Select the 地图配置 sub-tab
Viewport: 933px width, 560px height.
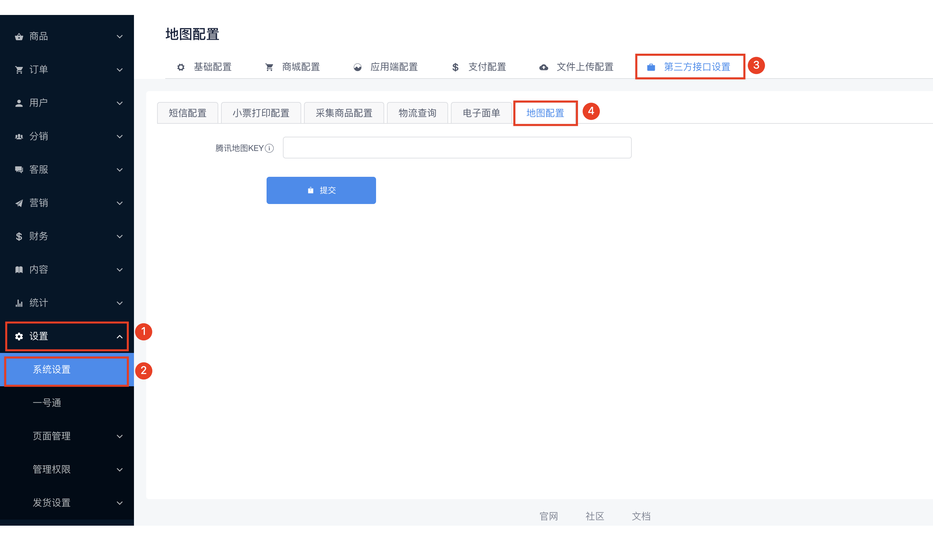click(545, 113)
